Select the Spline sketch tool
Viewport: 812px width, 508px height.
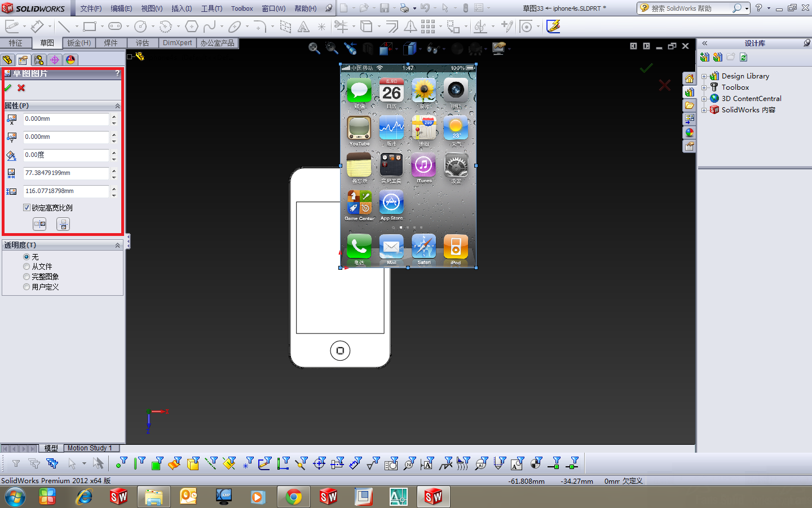(209, 27)
